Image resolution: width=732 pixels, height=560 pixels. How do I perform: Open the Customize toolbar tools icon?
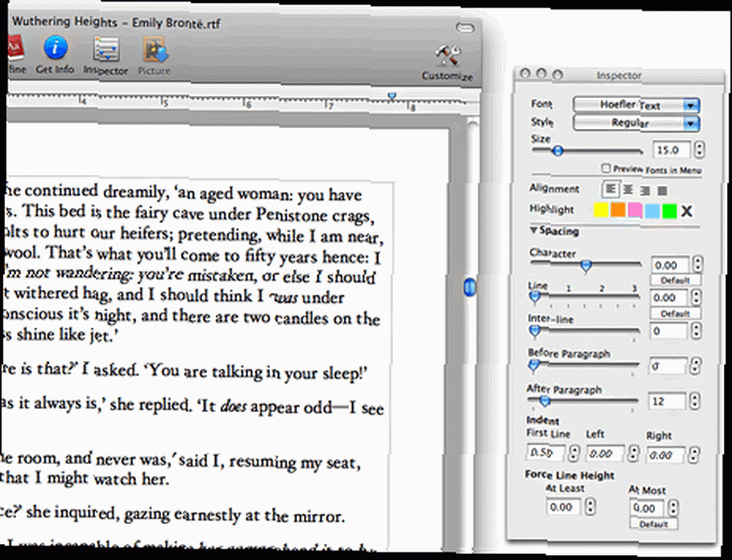[448, 56]
